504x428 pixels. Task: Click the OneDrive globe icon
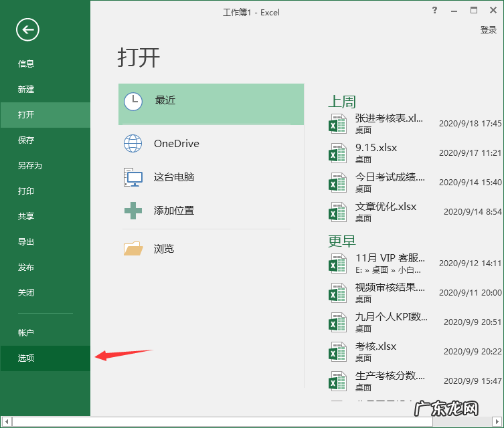click(133, 144)
